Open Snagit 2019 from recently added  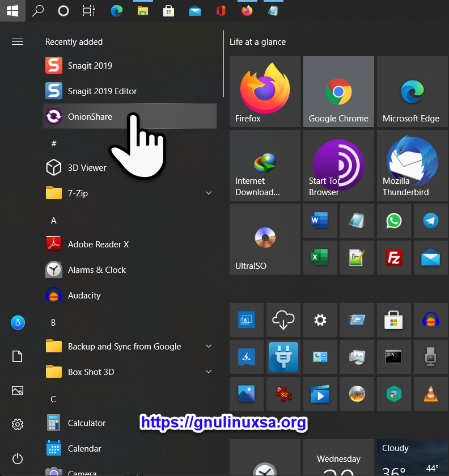coord(130,66)
